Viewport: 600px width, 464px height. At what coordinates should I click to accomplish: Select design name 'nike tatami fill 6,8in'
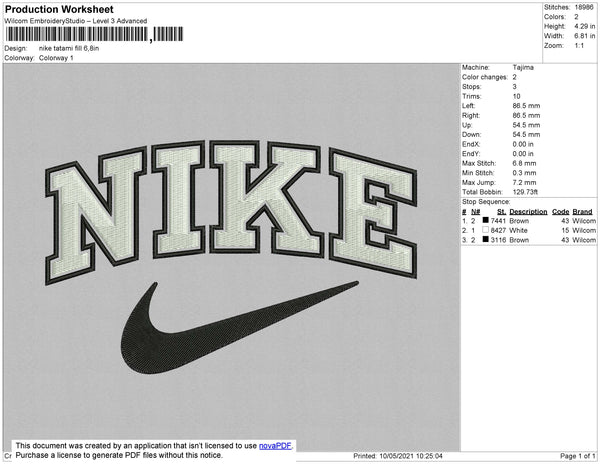click(69, 49)
